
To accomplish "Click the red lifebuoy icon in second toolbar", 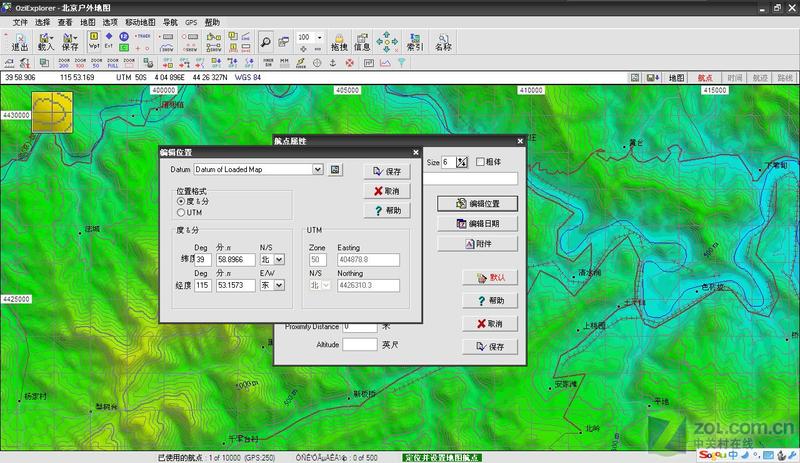I will coord(349,63).
